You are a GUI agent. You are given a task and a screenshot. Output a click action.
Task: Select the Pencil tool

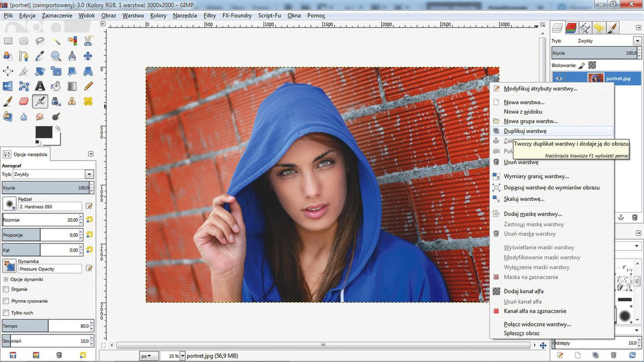coord(88,86)
